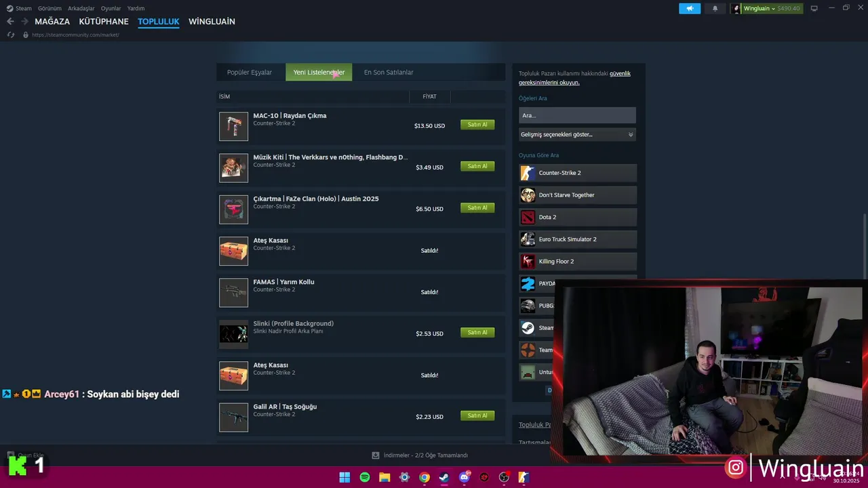The image size is (868, 488).
Task: Open the Çıkartma FaZe Clan Austin 2025 name
Action: point(316,199)
